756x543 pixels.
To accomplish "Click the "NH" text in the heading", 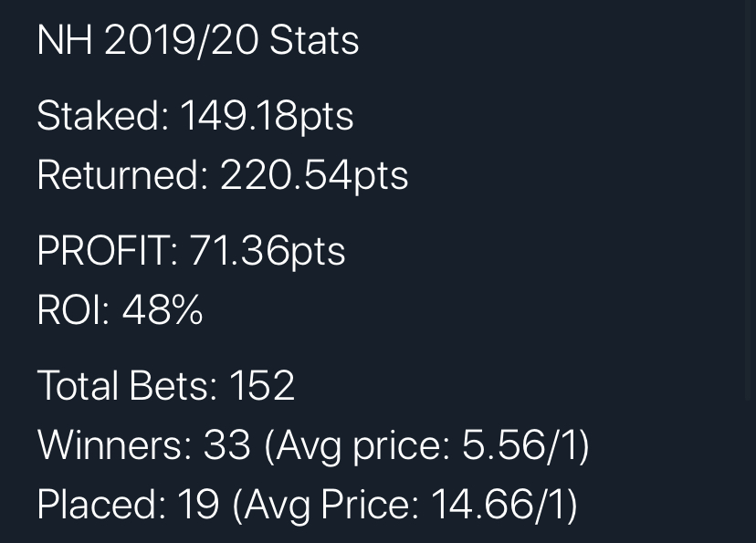I will (x=65, y=40).
